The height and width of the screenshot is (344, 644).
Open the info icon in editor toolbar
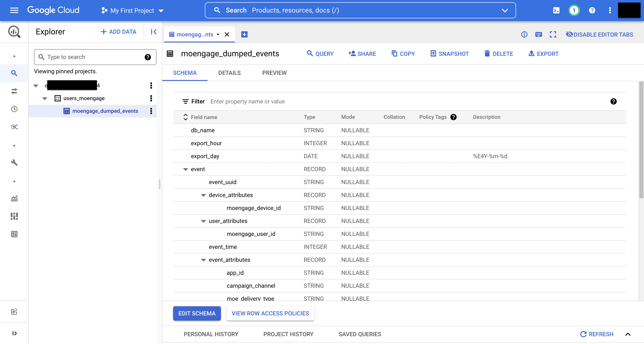point(524,34)
